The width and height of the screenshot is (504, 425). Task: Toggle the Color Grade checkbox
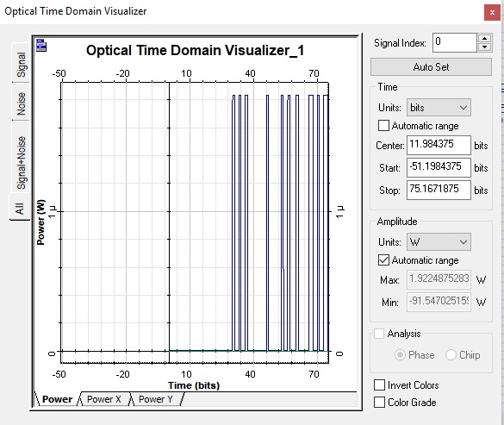point(379,403)
